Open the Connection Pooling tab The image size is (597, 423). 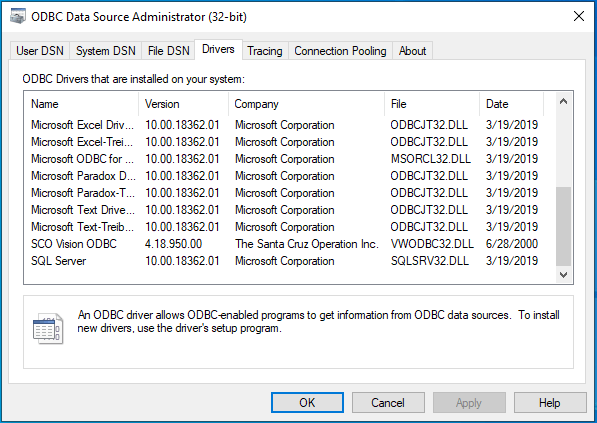click(x=340, y=51)
